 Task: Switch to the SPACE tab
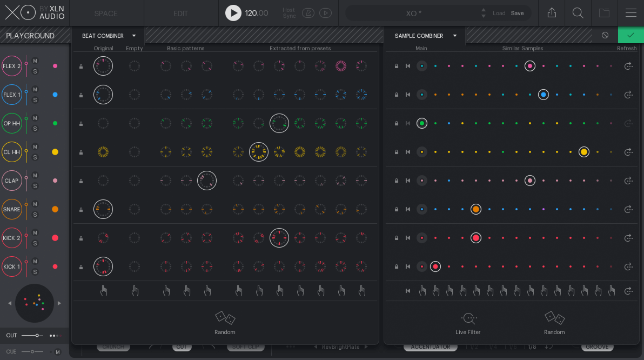click(x=106, y=13)
